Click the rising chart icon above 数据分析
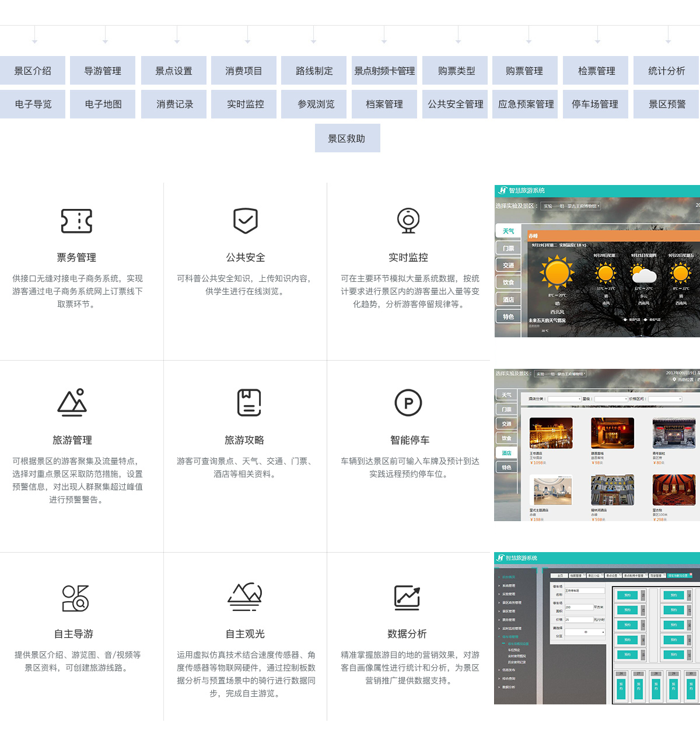 pyautogui.click(x=407, y=598)
